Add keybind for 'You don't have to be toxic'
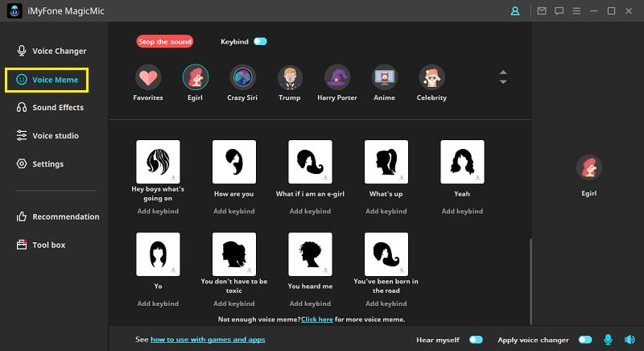Screen dimensions: 644x351 click(234, 304)
